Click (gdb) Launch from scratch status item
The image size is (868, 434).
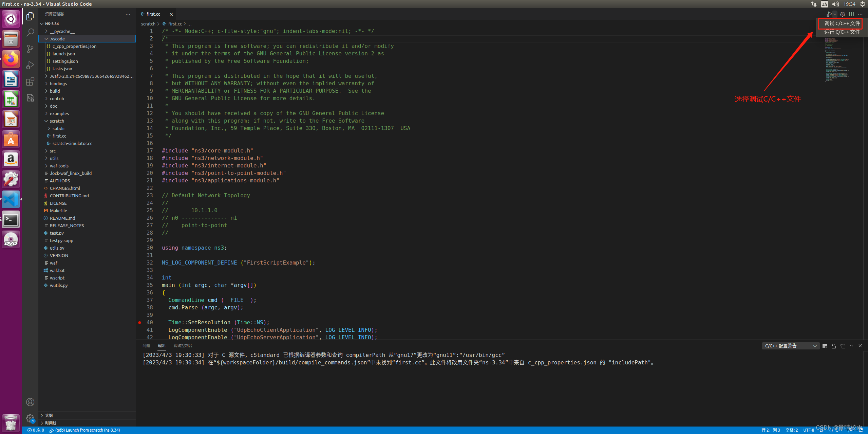[85, 430]
